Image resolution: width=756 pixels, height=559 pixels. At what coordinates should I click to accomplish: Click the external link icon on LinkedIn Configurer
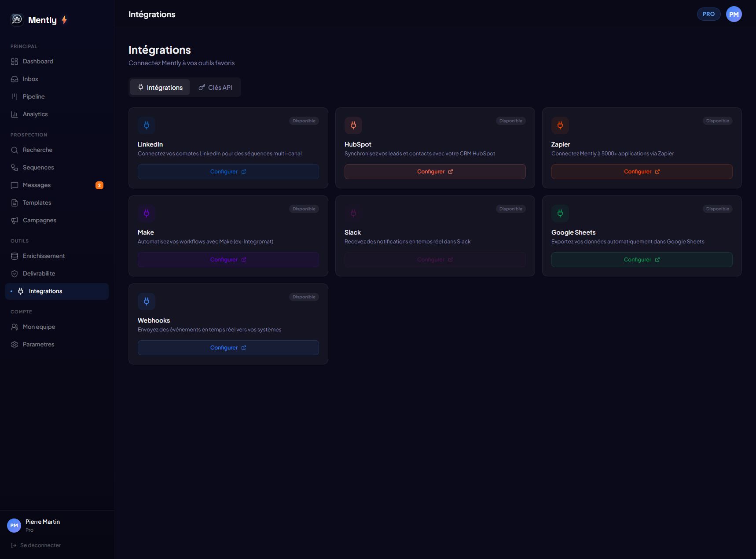(x=244, y=172)
